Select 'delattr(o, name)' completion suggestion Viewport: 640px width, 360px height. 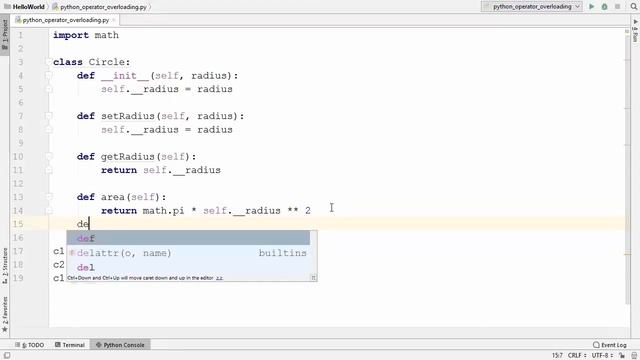[x=188, y=253]
